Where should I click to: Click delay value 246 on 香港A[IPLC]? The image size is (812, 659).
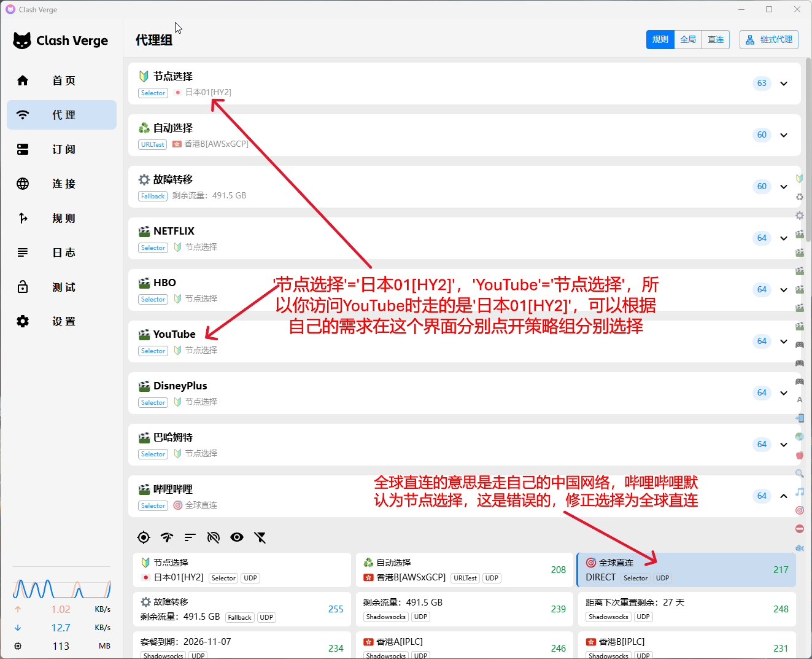click(559, 649)
